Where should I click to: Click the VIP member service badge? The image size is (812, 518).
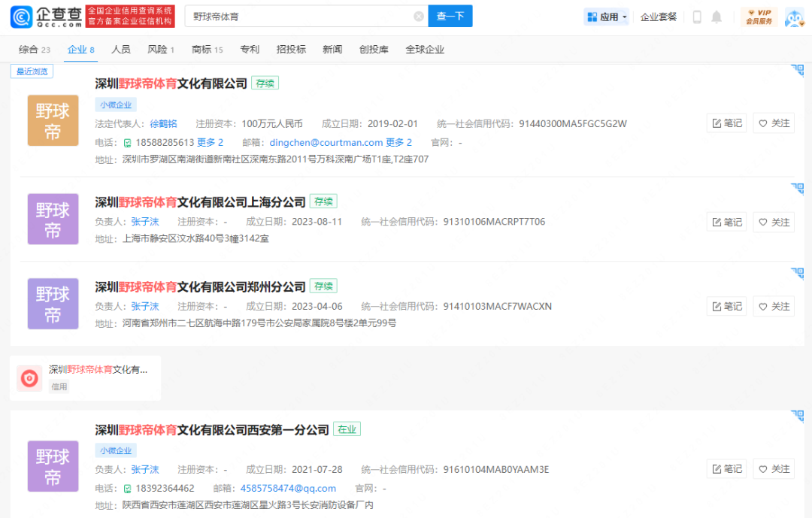click(759, 17)
